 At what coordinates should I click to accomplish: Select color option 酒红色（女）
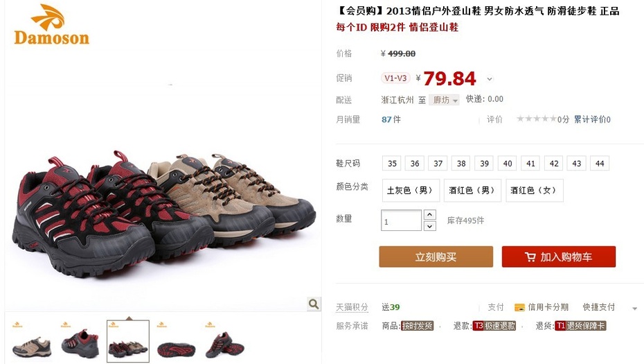535,190
